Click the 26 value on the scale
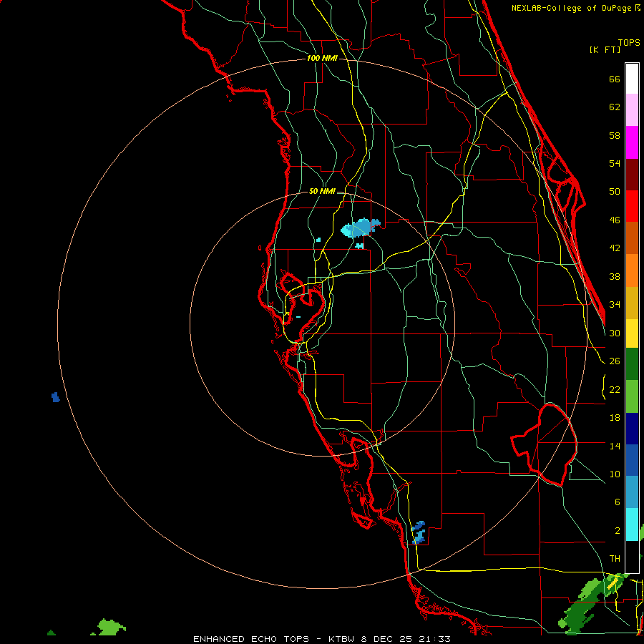 (x=615, y=361)
